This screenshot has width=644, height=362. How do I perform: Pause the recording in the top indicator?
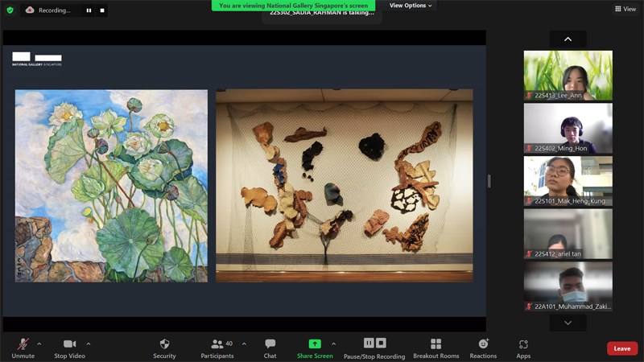[89, 10]
